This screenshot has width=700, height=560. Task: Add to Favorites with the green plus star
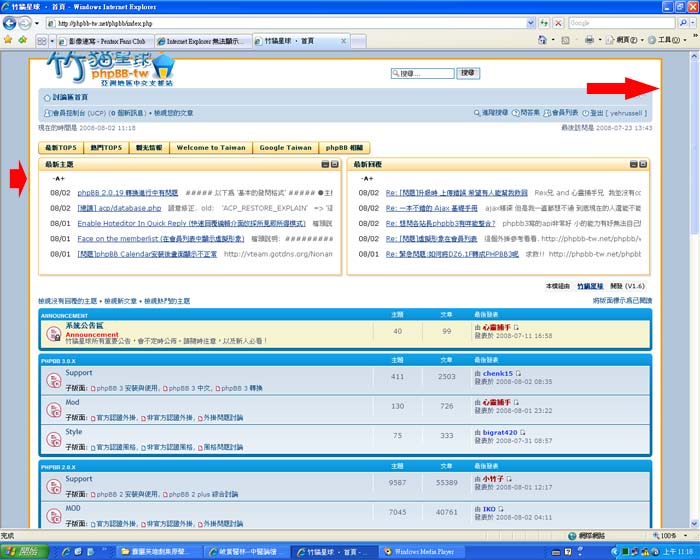click(x=23, y=40)
